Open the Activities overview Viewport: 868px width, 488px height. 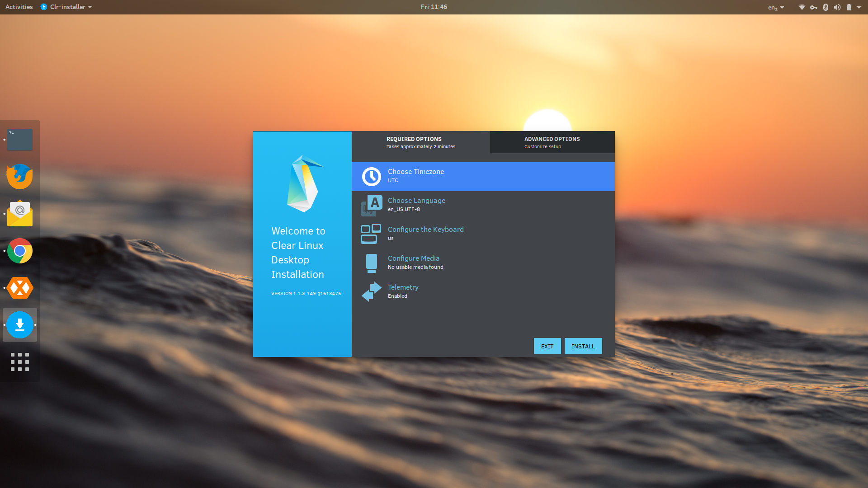click(19, 7)
